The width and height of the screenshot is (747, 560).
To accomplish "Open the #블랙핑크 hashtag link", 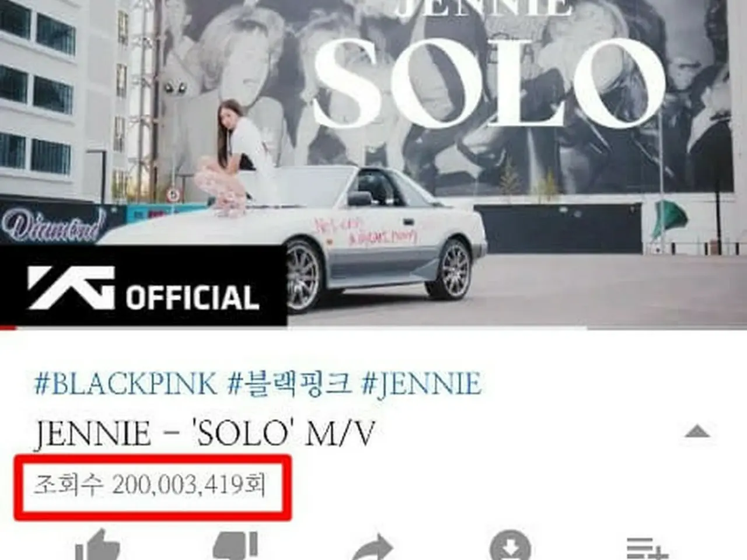I will 289,384.
